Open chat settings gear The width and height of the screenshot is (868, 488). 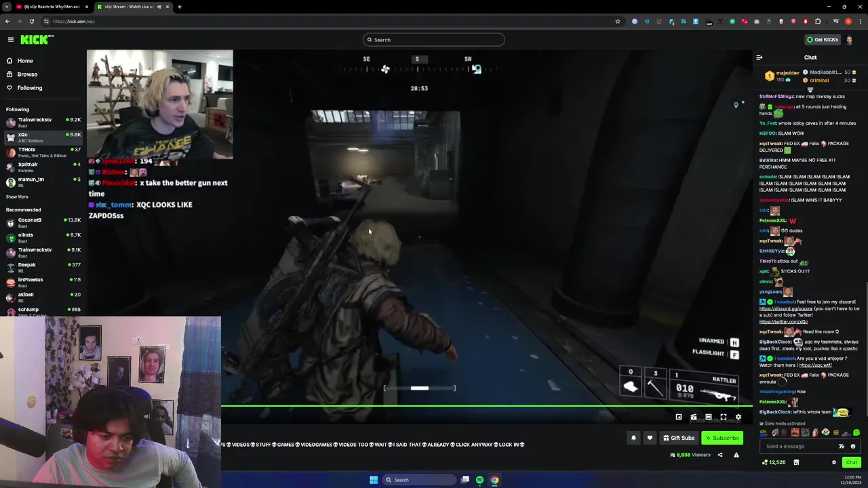pos(834,462)
